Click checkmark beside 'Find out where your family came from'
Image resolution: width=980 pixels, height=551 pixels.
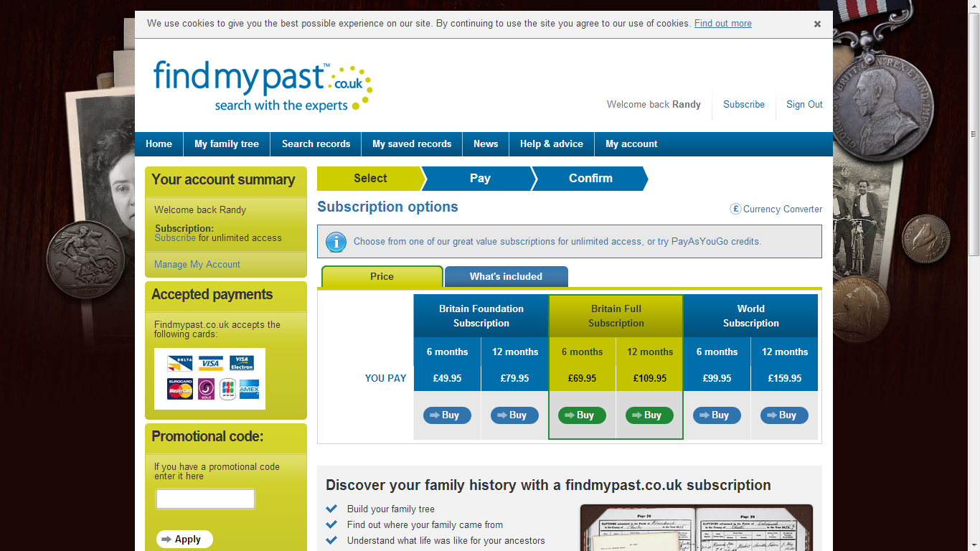[x=331, y=524]
